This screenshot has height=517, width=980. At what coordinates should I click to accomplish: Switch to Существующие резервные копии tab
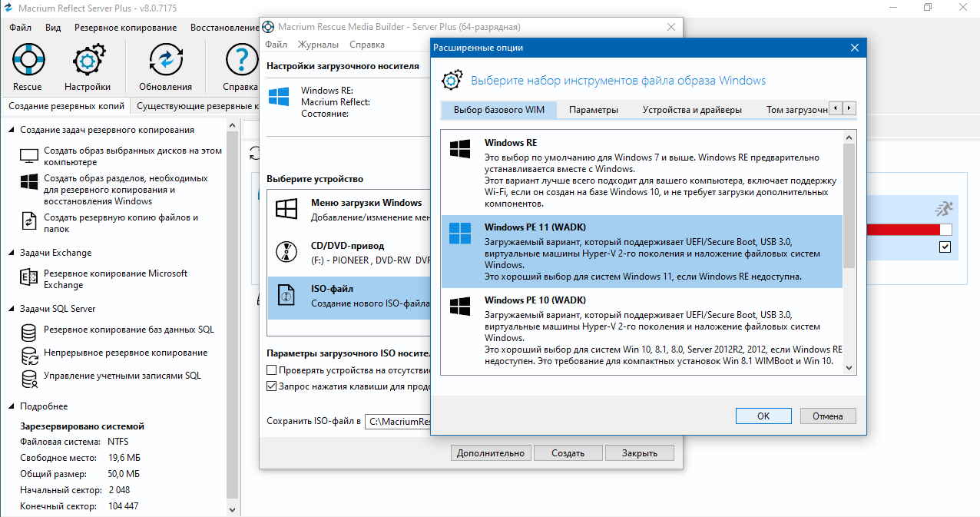pyautogui.click(x=197, y=106)
